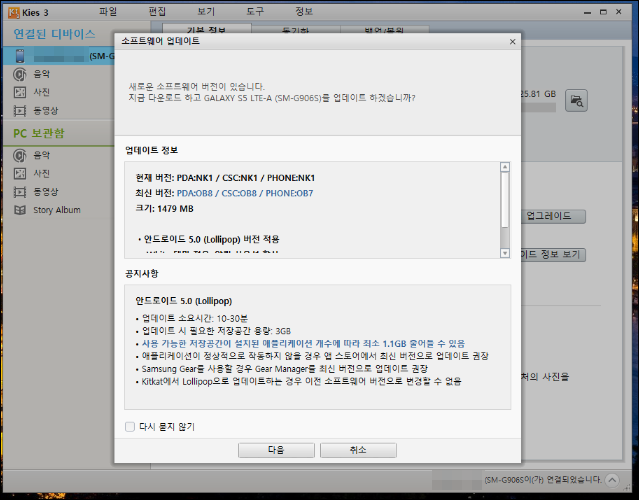Open the 정보 menu

(304, 11)
